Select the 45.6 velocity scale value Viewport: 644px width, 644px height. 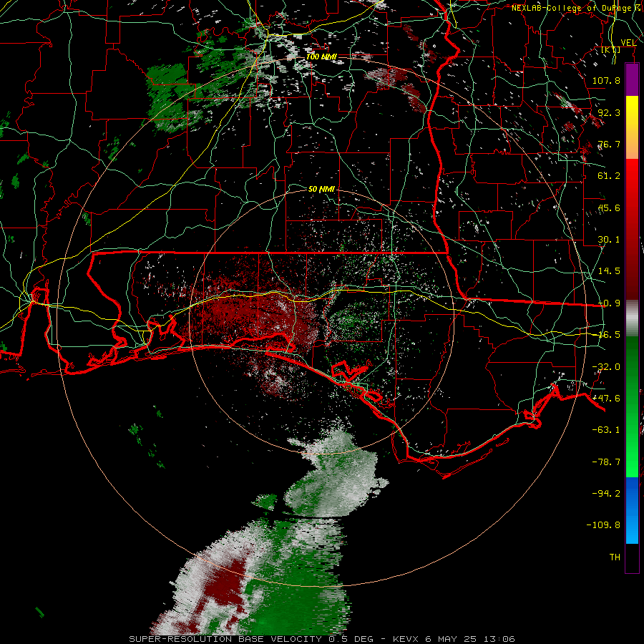tap(609, 208)
